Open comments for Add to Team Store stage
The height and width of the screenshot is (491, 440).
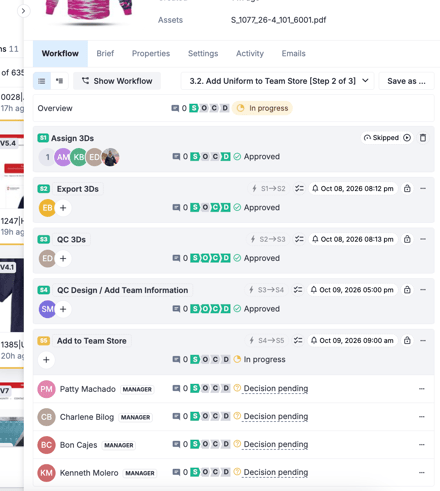[x=180, y=360]
